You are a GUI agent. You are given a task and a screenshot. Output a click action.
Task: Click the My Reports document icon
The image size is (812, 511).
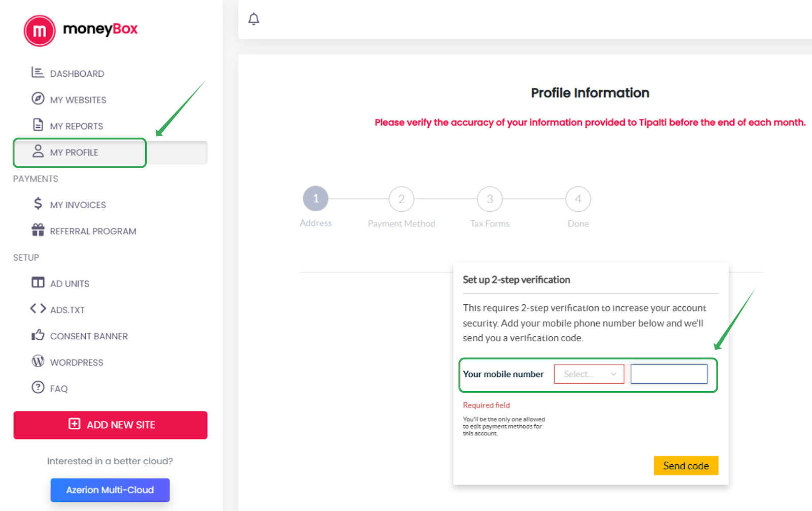coord(38,125)
